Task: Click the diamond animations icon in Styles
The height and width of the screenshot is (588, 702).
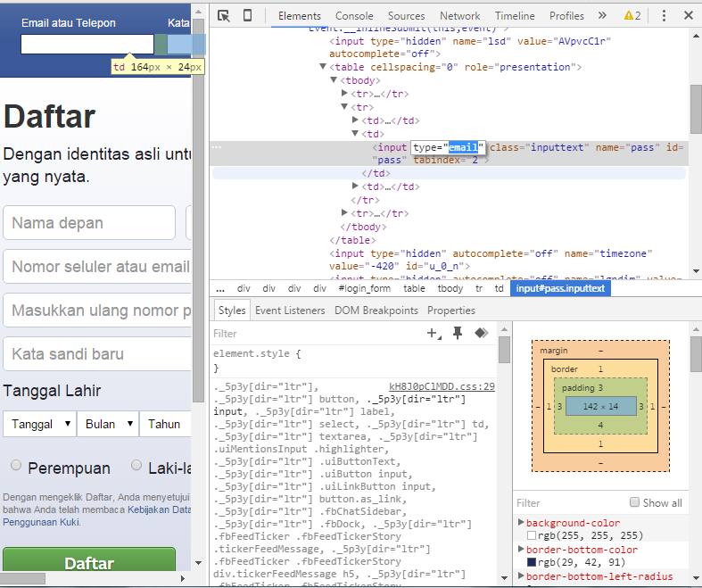Action: [481, 333]
